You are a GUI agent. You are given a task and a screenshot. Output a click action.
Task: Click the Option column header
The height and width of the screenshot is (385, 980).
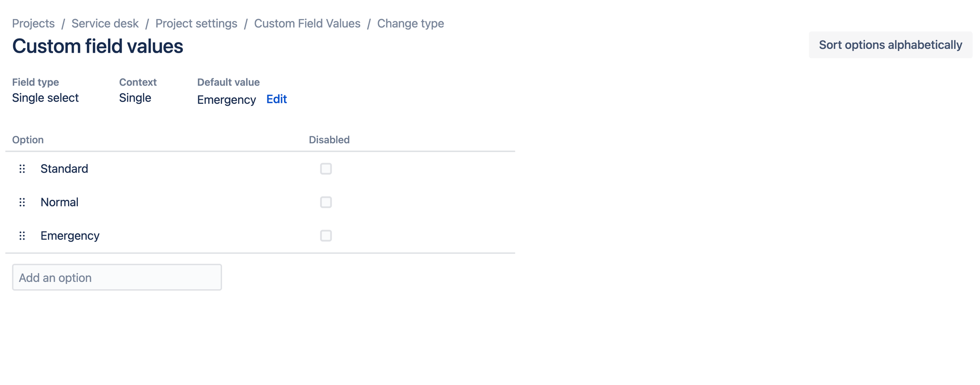[x=28, y=140]
